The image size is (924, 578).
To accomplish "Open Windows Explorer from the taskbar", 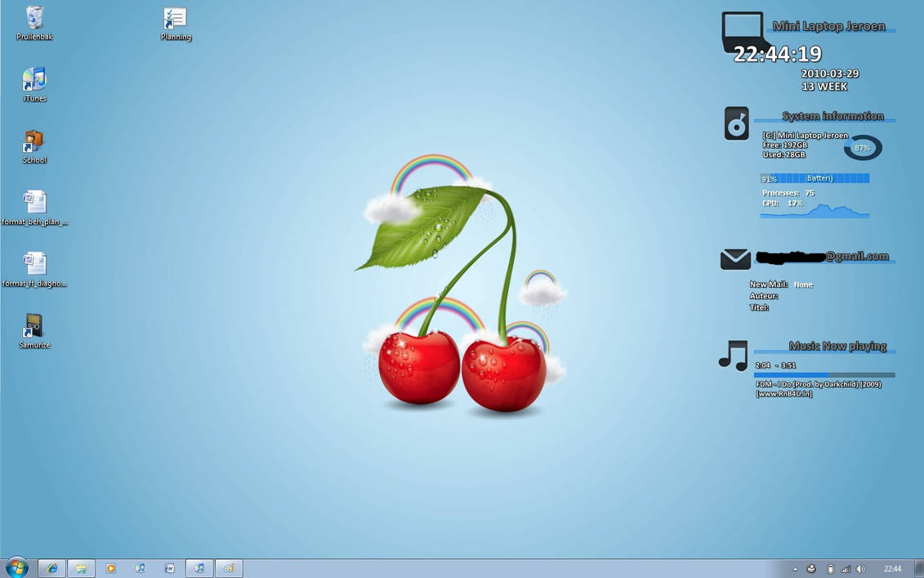I will [x=82, y=568].
